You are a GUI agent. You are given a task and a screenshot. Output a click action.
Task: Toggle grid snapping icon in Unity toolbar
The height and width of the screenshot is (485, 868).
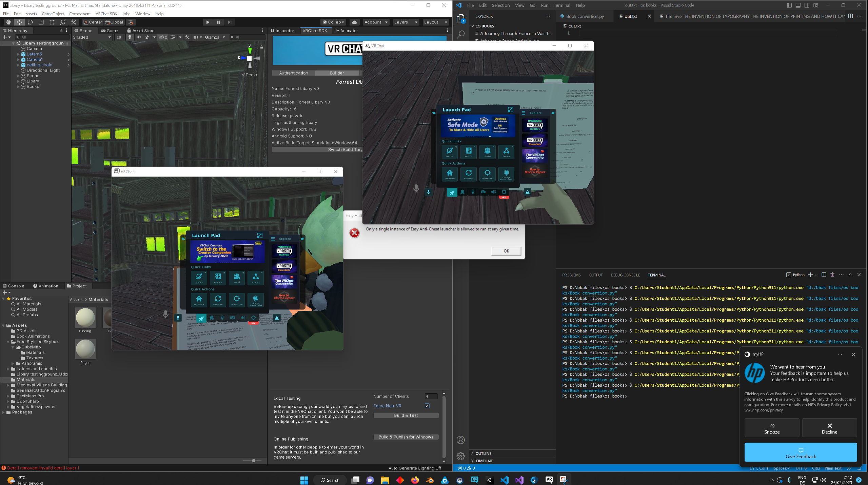point(131,22)
